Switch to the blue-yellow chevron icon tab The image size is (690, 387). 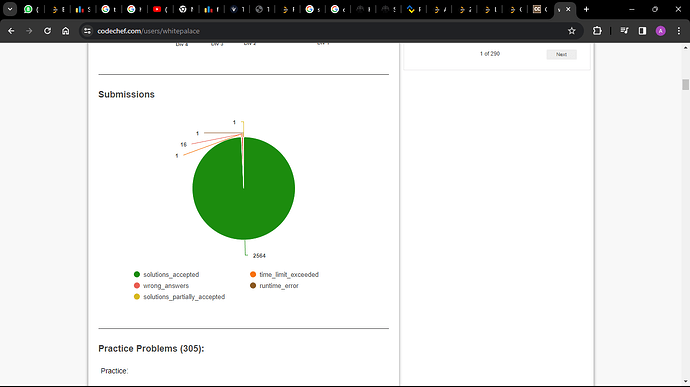[411, 9]
